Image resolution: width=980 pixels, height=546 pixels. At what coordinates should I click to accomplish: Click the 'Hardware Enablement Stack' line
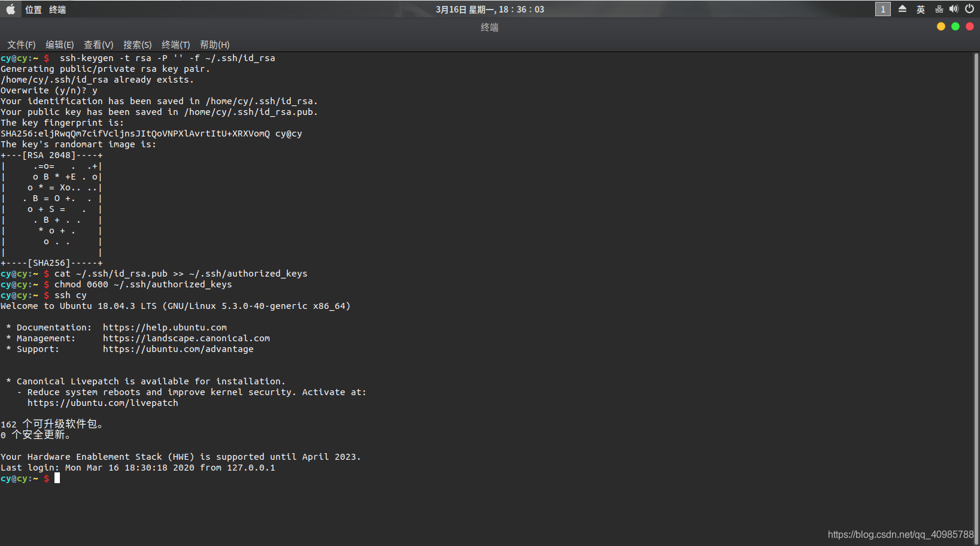[181, 457]
